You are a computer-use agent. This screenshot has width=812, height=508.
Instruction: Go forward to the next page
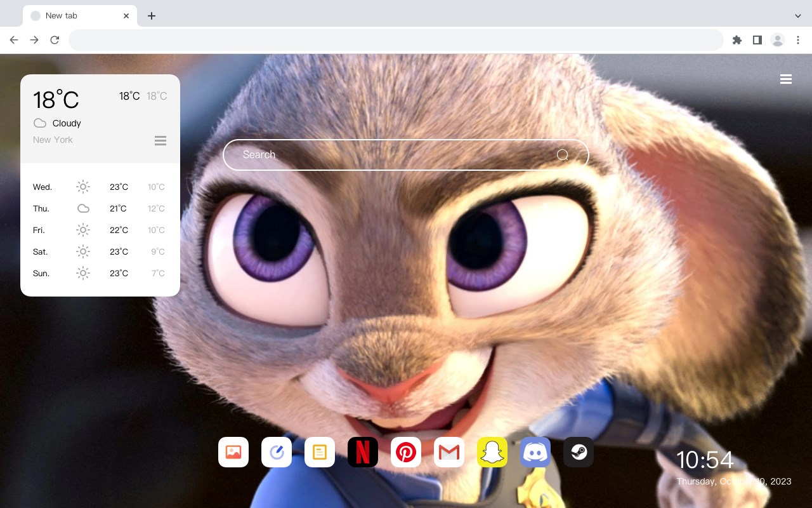[x=34, y=40]
